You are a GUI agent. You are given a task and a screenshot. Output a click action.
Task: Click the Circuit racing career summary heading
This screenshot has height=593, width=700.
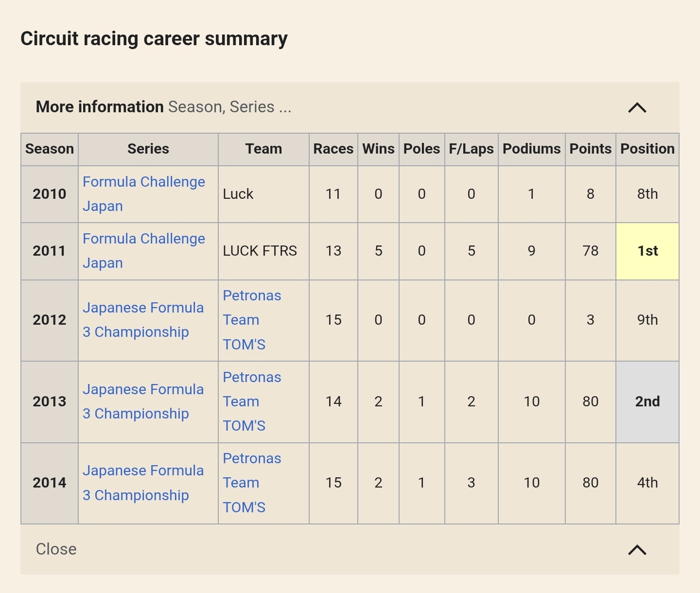154,39
